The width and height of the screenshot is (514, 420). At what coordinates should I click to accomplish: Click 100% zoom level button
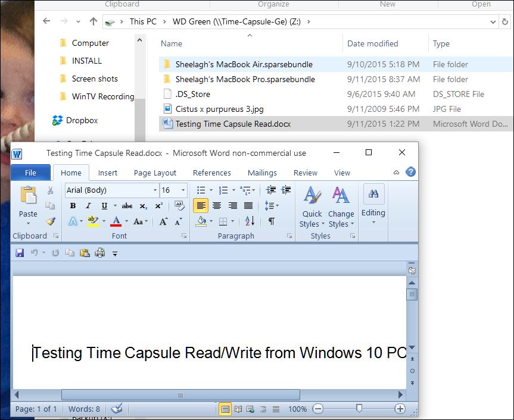[297, 409]
